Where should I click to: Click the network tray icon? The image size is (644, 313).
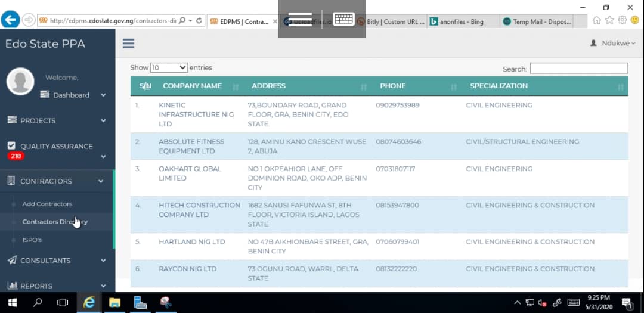[x=530, y=303]
